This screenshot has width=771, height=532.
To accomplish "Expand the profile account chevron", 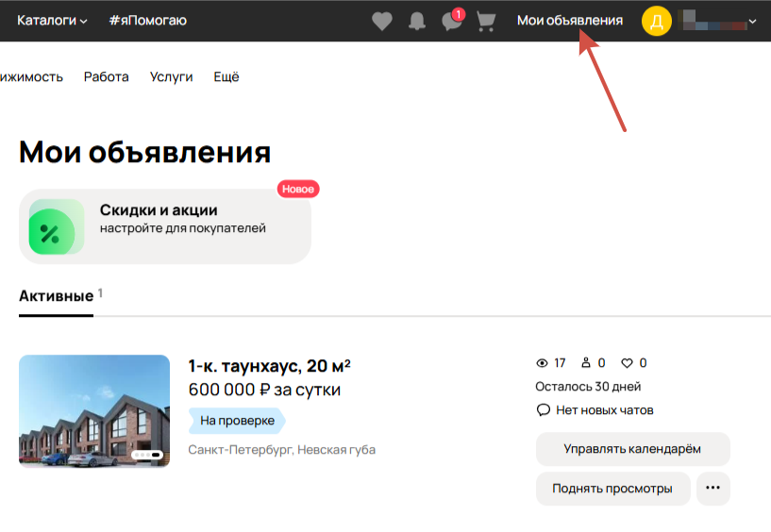I will [752, 21].
